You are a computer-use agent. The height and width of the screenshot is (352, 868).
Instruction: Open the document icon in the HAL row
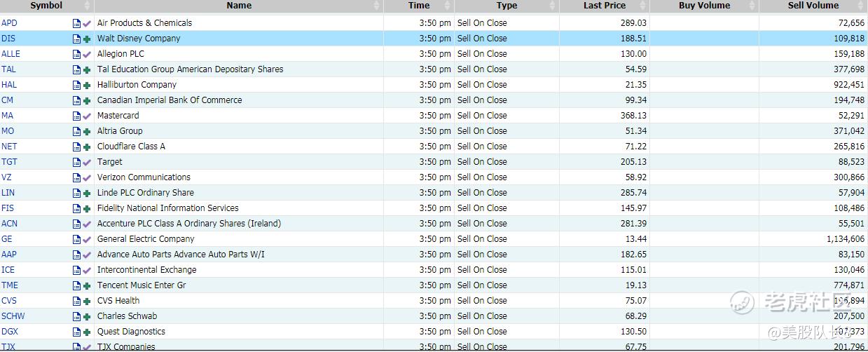coord(76,85)
